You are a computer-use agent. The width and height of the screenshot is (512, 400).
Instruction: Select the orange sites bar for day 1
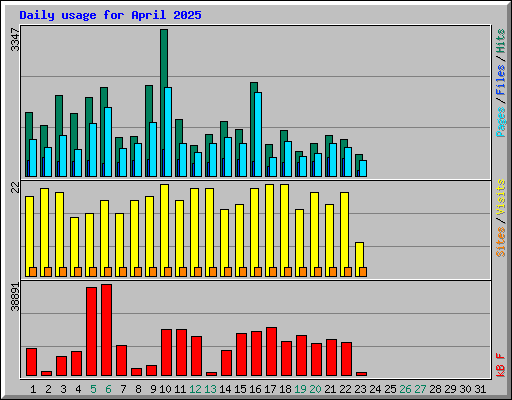pos(33,272)
